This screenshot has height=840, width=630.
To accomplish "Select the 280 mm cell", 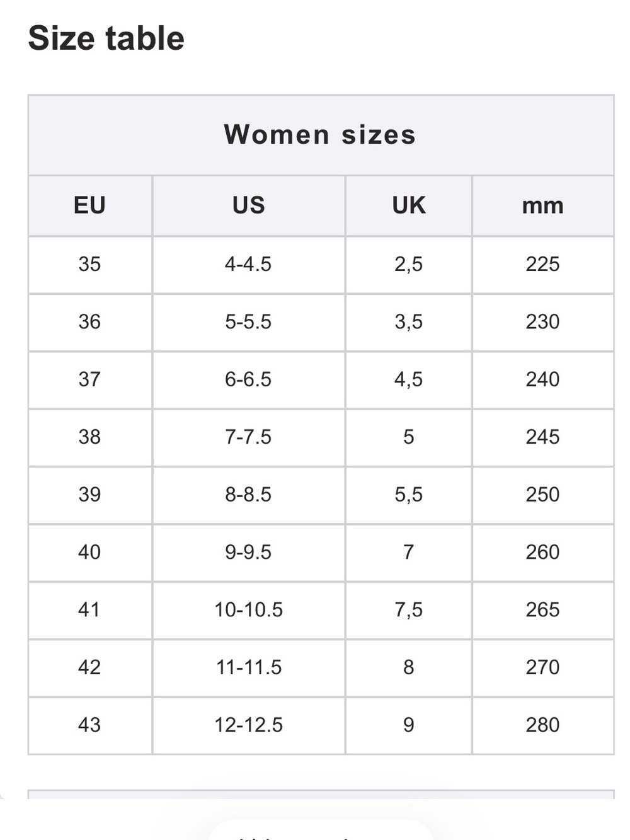I will [543, 725].
